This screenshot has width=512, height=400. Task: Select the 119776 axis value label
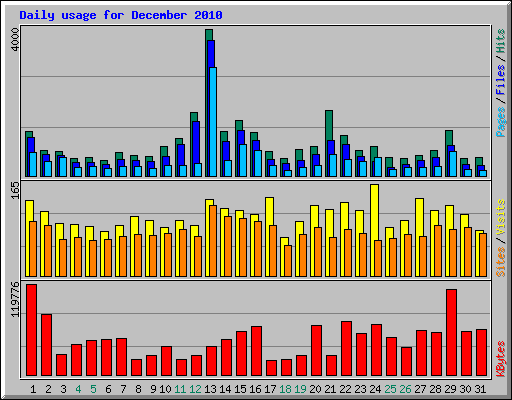15,300
